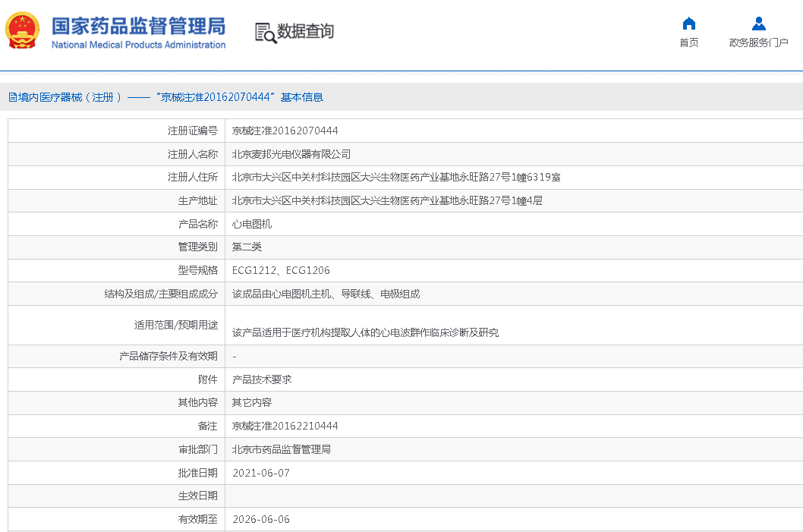
Task: Select the 数据查询 heading text
Action: pos(305,32)
